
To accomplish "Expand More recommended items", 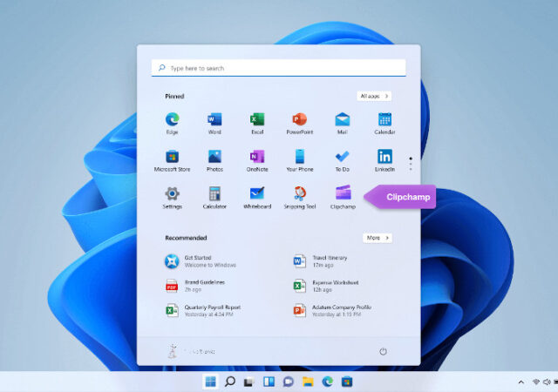I will tap(377, 237).
